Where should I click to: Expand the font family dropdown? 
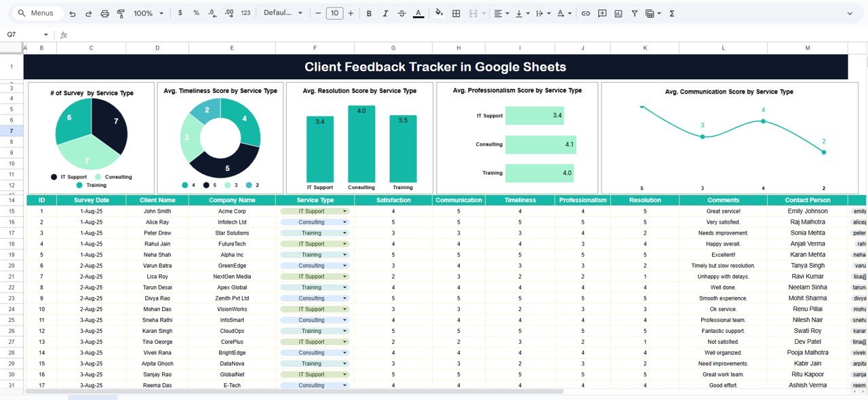pos(281,13)
